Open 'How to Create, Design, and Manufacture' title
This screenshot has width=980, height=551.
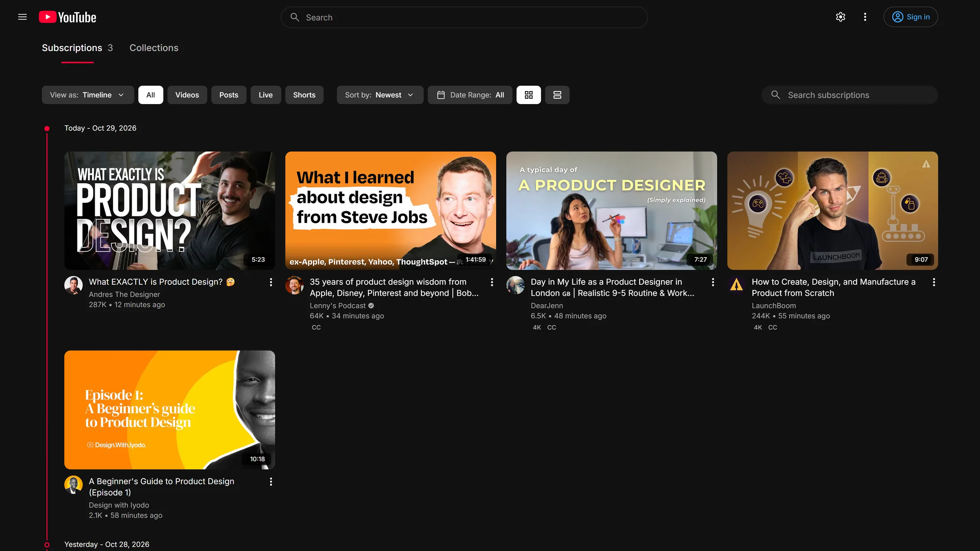point(833,287)
